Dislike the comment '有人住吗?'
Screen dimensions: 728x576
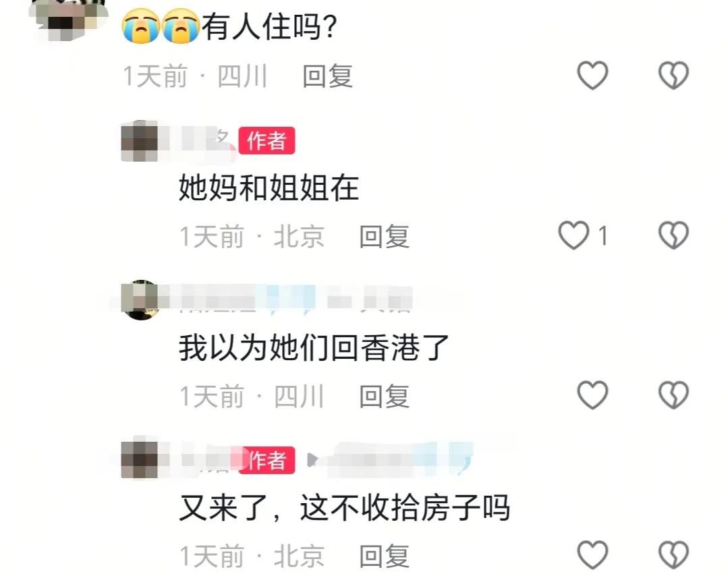coord(673,75)
